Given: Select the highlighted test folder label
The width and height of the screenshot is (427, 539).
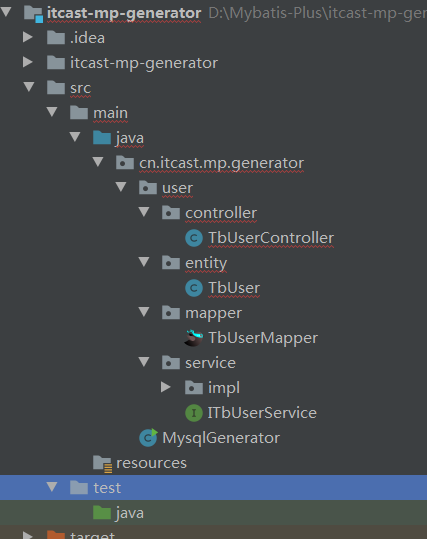Looking at the screenshot, I should coord(107,488).
